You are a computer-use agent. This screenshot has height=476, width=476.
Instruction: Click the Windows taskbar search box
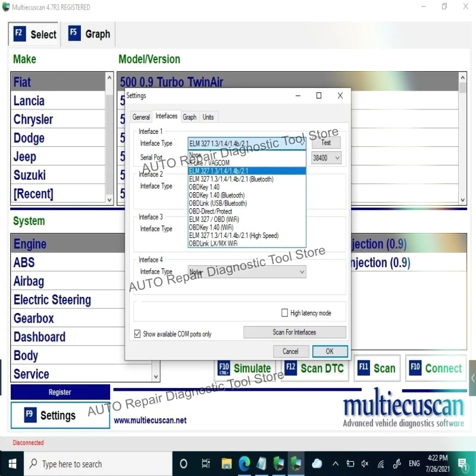98,464
